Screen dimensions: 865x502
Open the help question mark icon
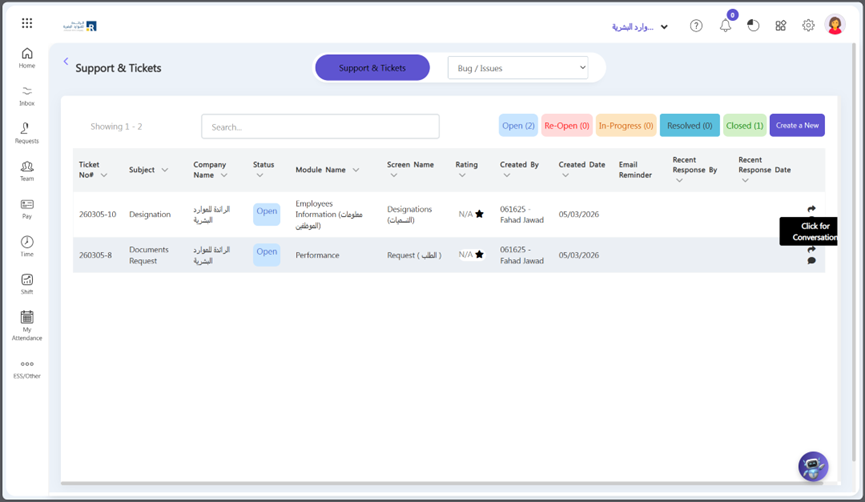point(696,26)
